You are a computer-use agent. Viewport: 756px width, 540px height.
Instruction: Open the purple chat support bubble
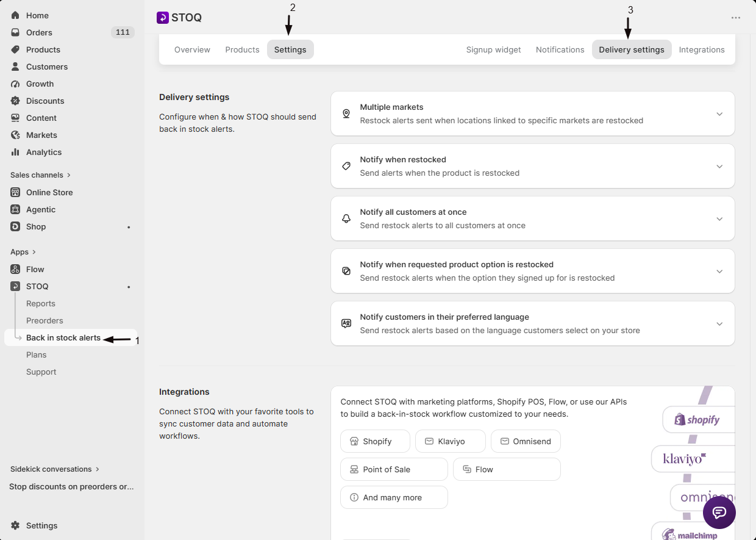pyautogui.click(x=719, y=512)
